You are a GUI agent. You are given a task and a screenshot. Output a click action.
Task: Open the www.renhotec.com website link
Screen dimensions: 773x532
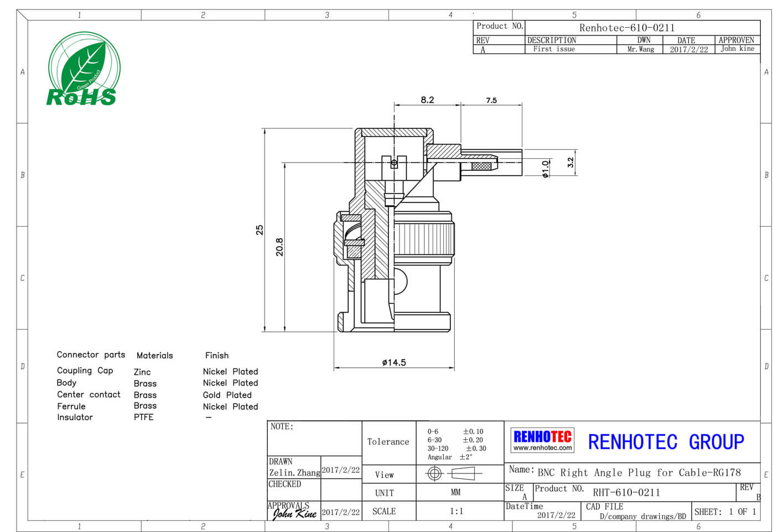tap(542, 448)
